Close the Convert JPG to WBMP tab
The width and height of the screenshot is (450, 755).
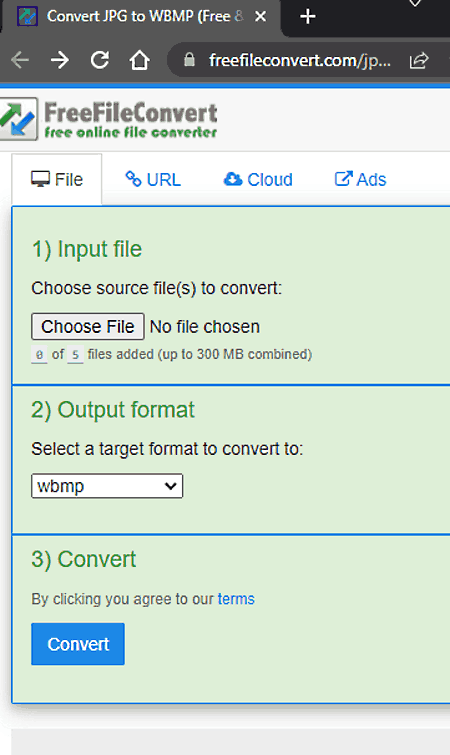260,17
